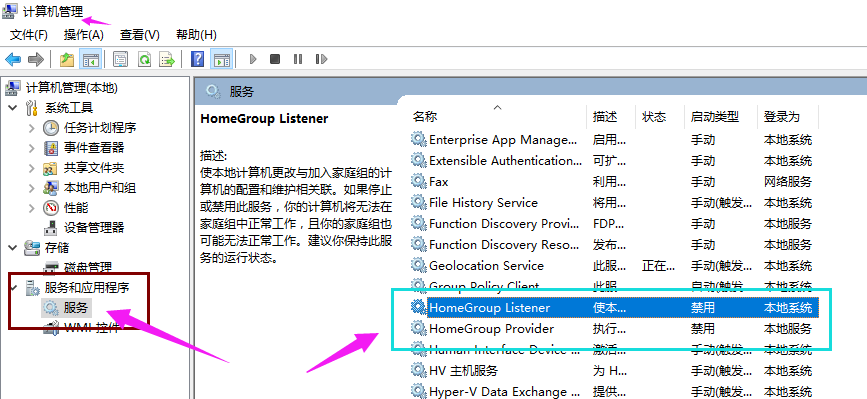Open the Properties toolbar icon
The height and width of the screenshot is (399, 867).
tap(121, 59)
